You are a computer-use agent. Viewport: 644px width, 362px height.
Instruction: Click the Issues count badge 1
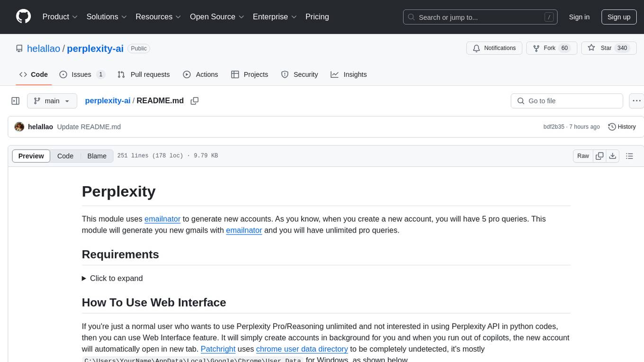100,74
